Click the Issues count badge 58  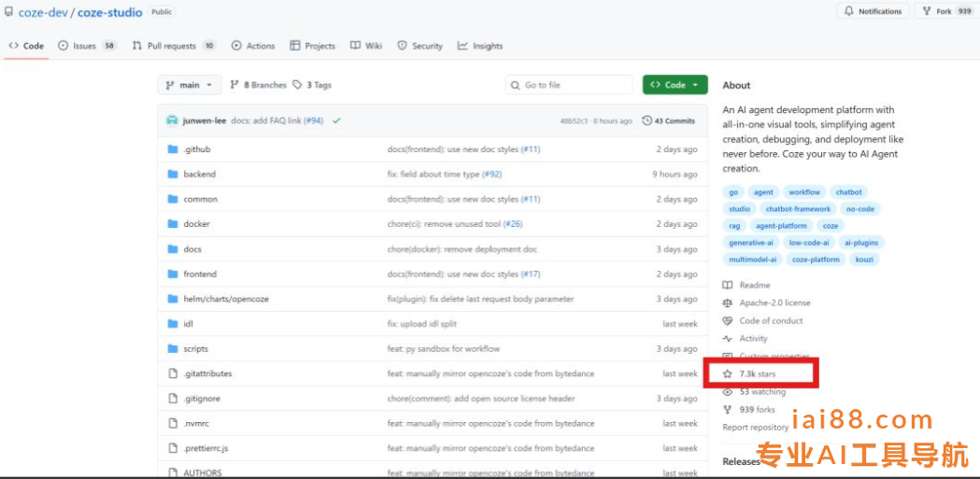pos(109,46)
